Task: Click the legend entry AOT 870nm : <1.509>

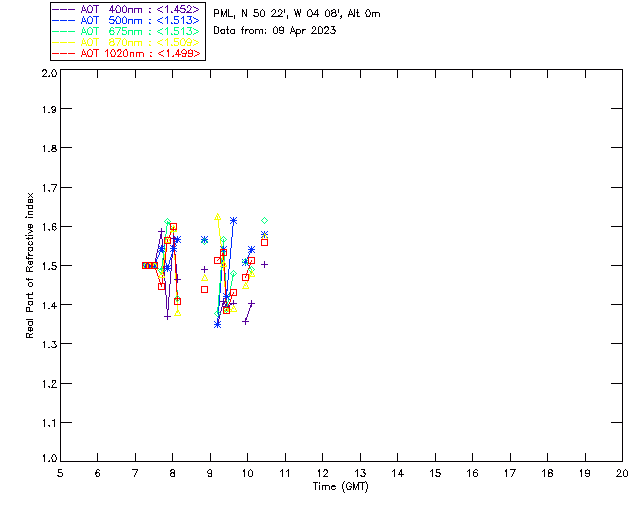Action: click(x=127, y=42)
